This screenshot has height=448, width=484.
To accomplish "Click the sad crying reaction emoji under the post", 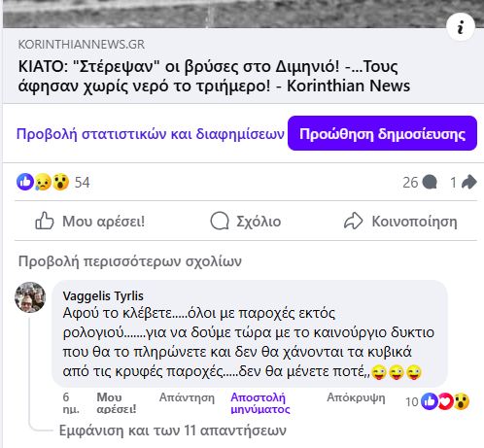I will point(43,182).
